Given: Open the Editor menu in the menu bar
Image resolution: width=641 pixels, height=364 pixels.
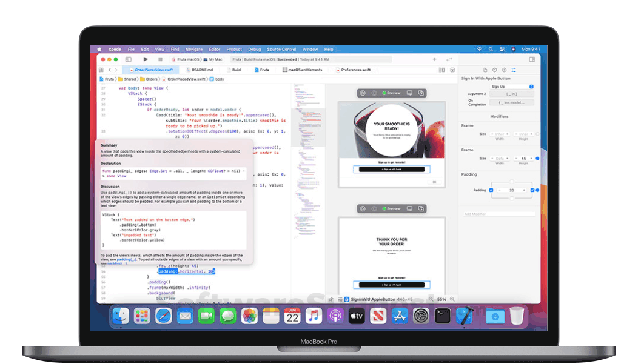Looking at the screenshot, I should click(x=214, y=50).
